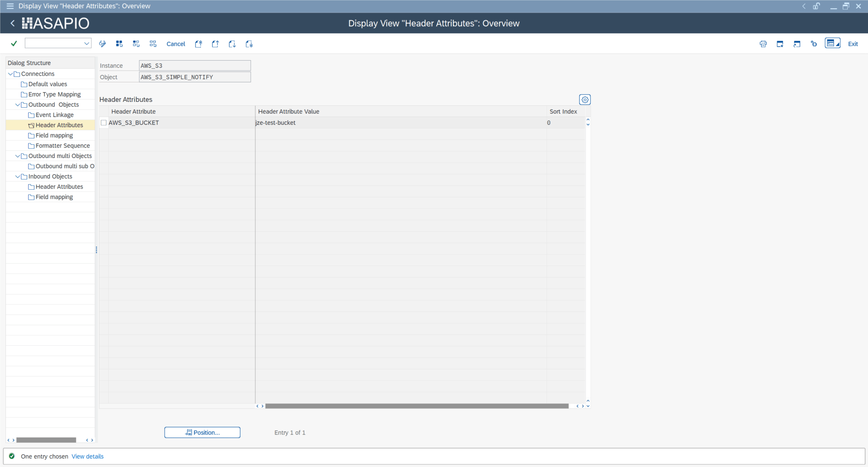Select the AWS_S3_BUCKET row checkbox
Image resolution: width=868 pixels, height=467 pixels.
[104, 123]
